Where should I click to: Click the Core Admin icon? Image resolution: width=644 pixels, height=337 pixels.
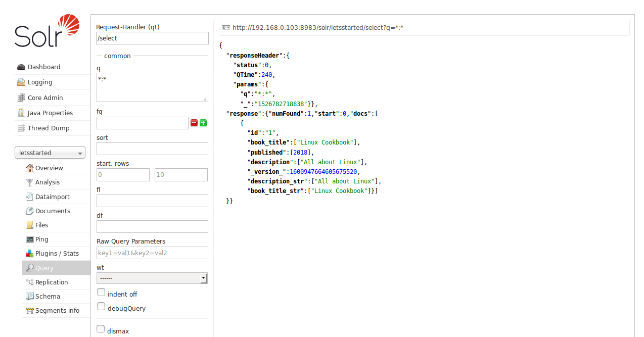coord(21,98)
